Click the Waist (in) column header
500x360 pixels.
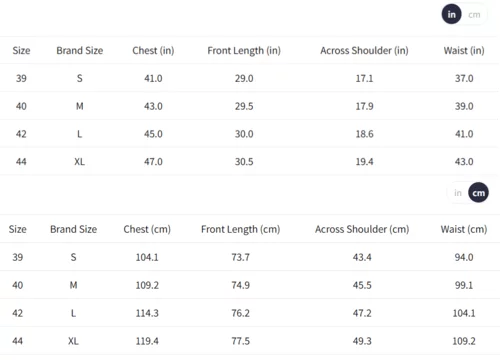(x=464, y=51)
